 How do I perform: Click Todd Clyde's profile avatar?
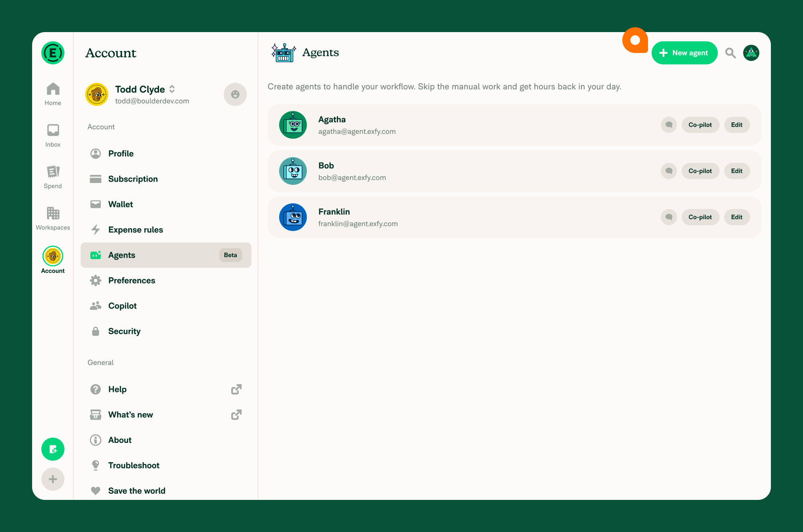click(x=97, y=94)
